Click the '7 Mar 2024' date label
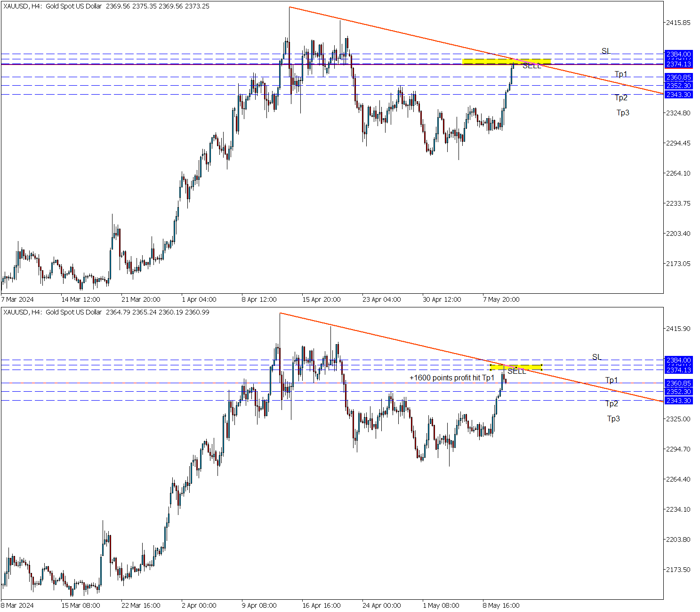700x612 pixels. [x=17, y=299]
